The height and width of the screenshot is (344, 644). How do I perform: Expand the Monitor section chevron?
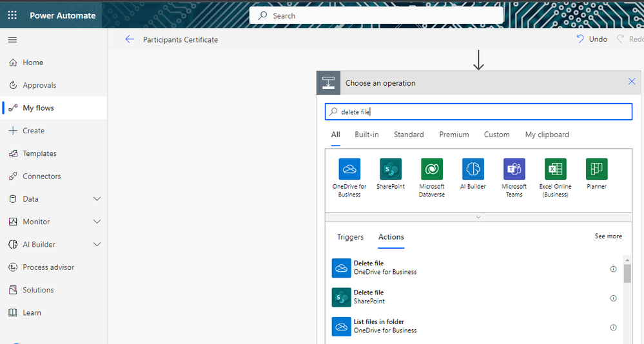pos(97,222)
